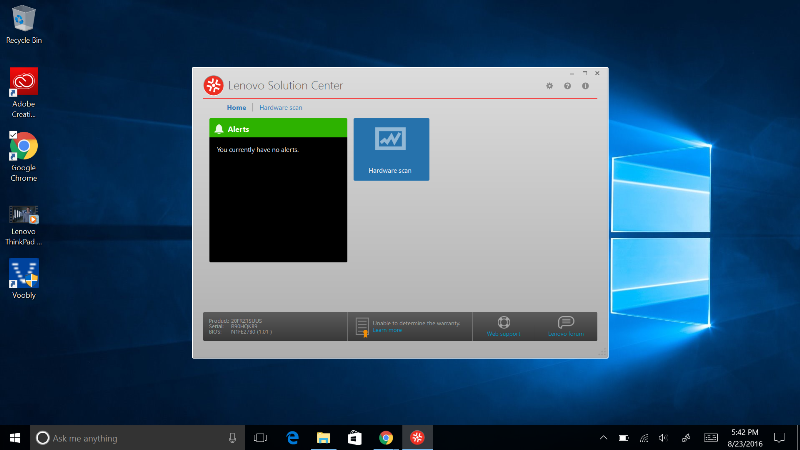Open Lenovo forum speech bubble icon
Viewport: 800px width, 450px height.
coord(566,322)
